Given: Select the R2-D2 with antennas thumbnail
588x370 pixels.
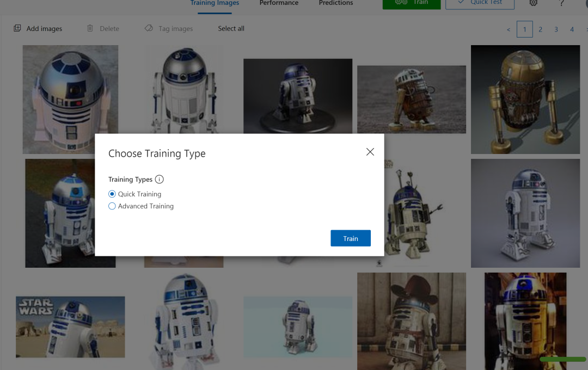Looking at the screenshot, I should [413, 213].
